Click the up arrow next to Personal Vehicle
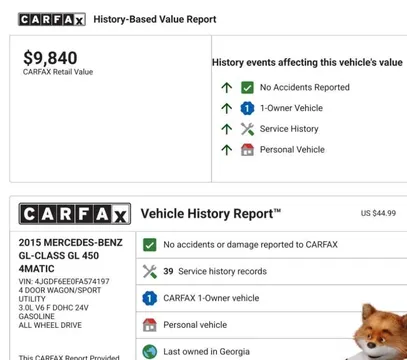Screen dimensions: 407x360 [x=227, y=150]
